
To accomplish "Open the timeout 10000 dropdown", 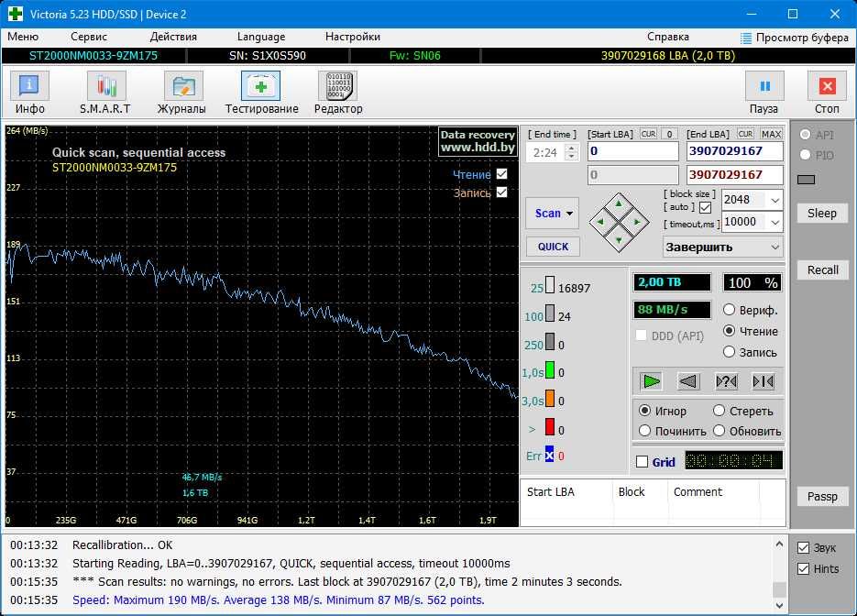I will (775, 222).
